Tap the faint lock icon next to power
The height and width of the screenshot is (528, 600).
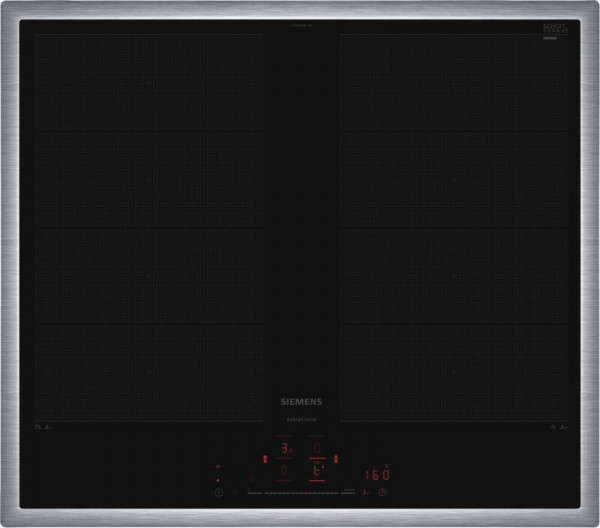pyautogui.click(x=237, y=493)
